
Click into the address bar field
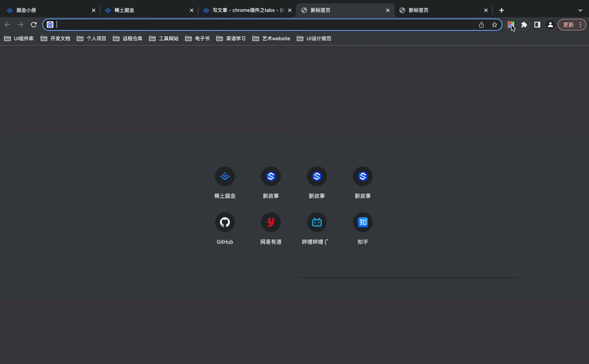[x=265, y=25]
